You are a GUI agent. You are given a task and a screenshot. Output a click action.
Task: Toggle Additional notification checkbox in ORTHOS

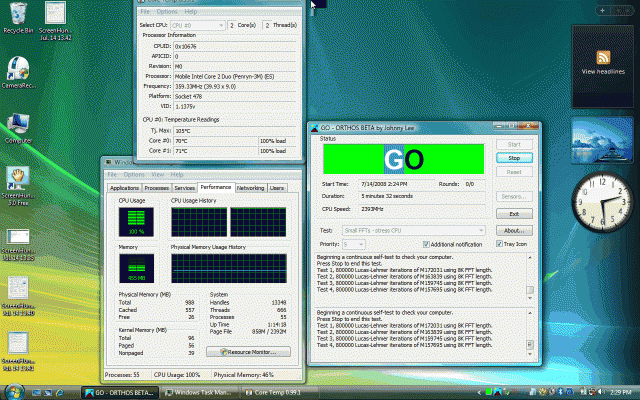pos(426,244)
